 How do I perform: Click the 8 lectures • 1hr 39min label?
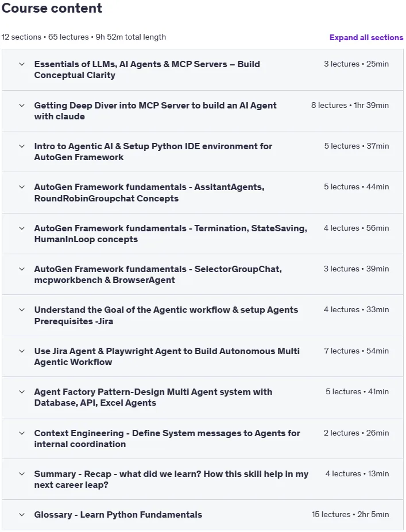[350, 105]
